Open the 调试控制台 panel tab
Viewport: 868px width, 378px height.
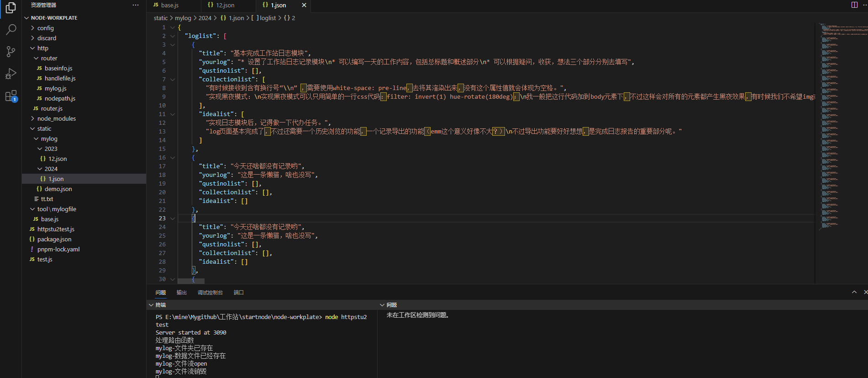(210, 293)
